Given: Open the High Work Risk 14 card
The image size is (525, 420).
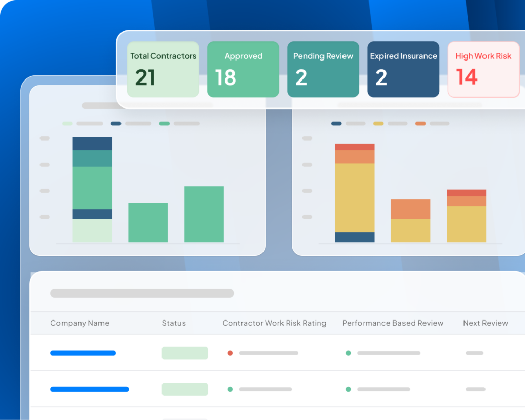Looking at the screenshot, I should pos(483,69).
